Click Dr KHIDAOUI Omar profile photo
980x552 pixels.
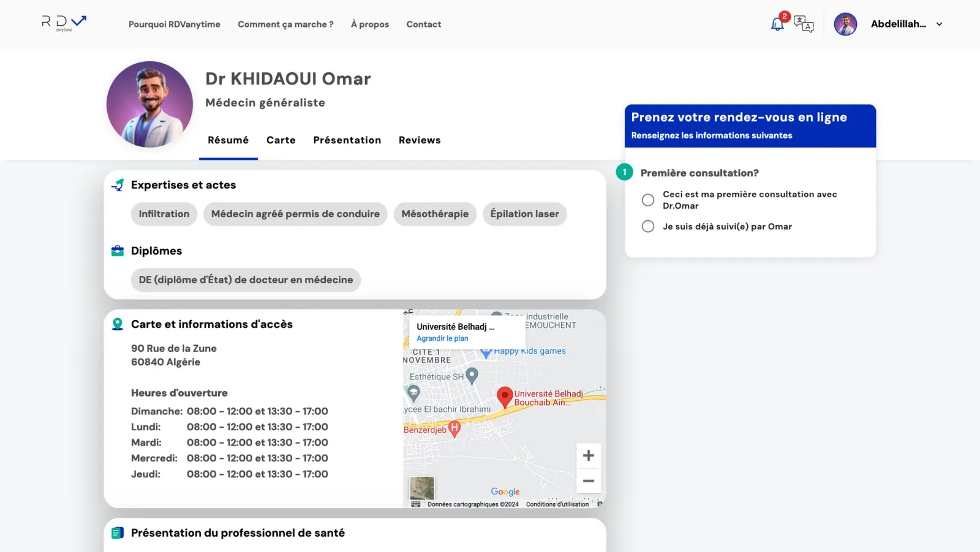tap(149, 104)
